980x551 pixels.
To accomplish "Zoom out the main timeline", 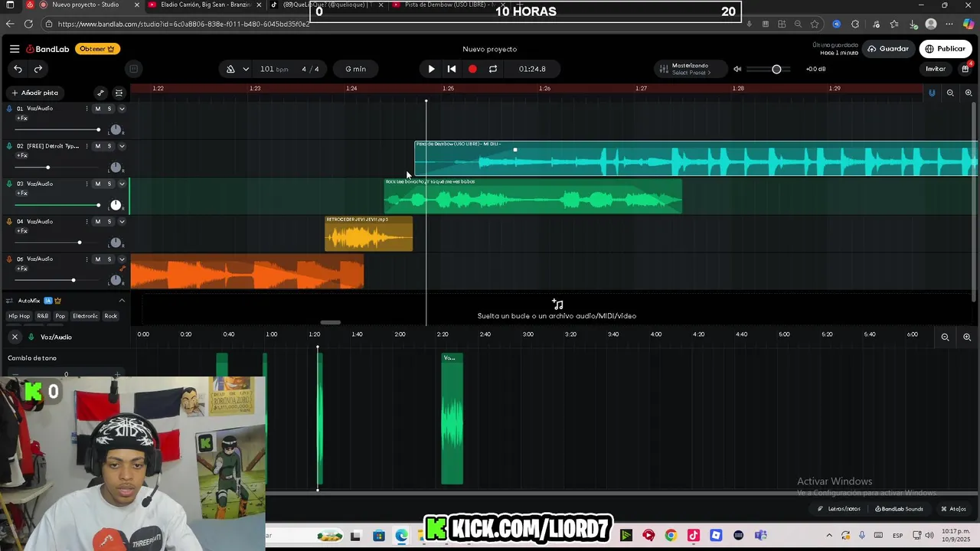I will tap(950, 93).
